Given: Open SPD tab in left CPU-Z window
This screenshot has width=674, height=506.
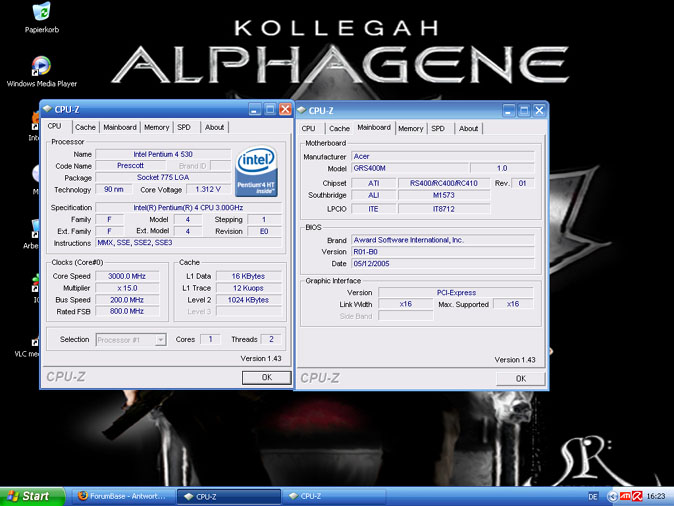Looking at the screenshot, I should tap(184, 127).
